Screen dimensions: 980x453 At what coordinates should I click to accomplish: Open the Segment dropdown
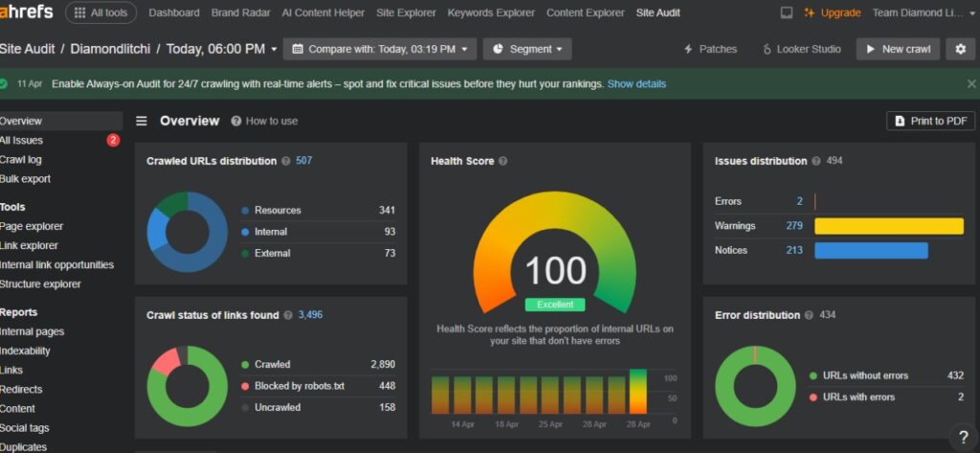click(x=527, y=49)
